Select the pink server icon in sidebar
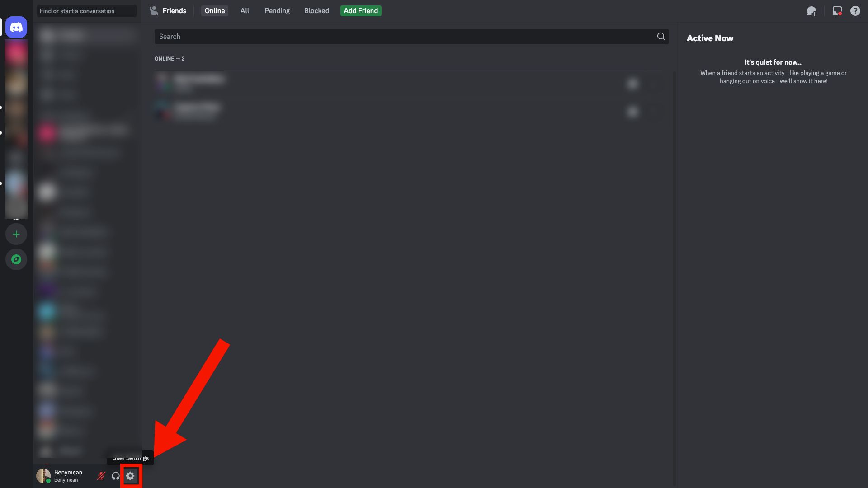This screenshot has height=488, width=868. [16, 52]
